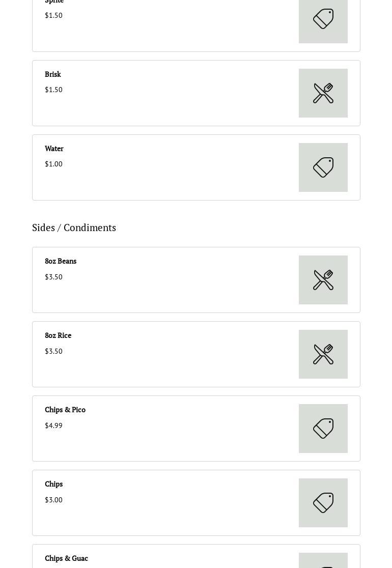
Task: Choose the Chips & Pico item
Action: (65, 410)
